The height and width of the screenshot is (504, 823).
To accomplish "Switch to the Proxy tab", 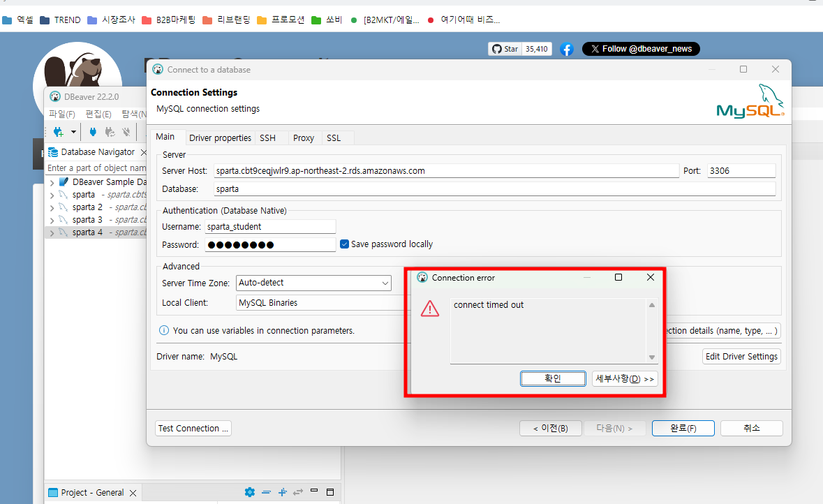I will [x=304, y=138].
